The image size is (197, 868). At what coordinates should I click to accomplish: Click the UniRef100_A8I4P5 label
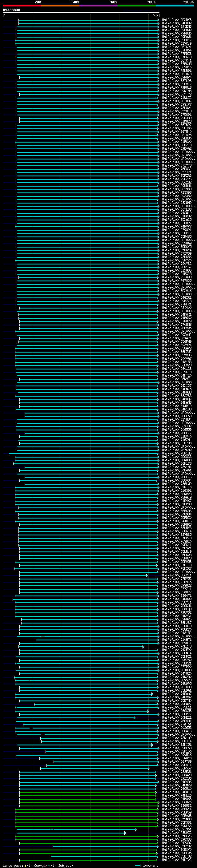pos(176,135)
